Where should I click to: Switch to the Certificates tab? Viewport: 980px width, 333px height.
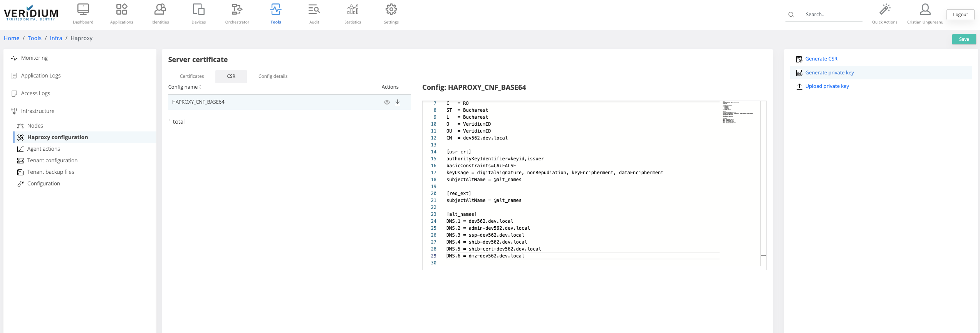coord(191,76)
